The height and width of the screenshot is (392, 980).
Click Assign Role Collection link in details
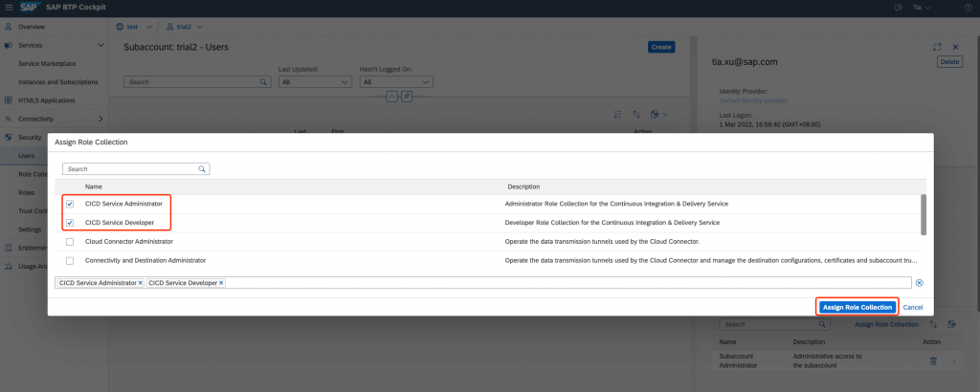886,324
